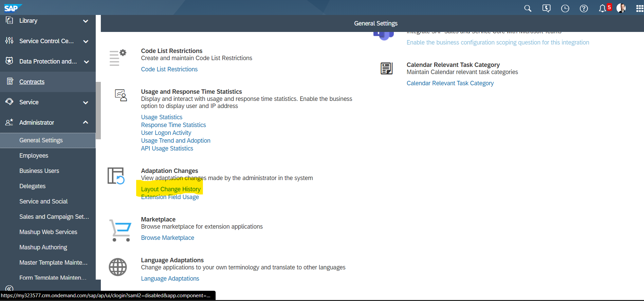
Task: Open User Logon Activity link
Action: pyautogui.click(x=166, y=133)
